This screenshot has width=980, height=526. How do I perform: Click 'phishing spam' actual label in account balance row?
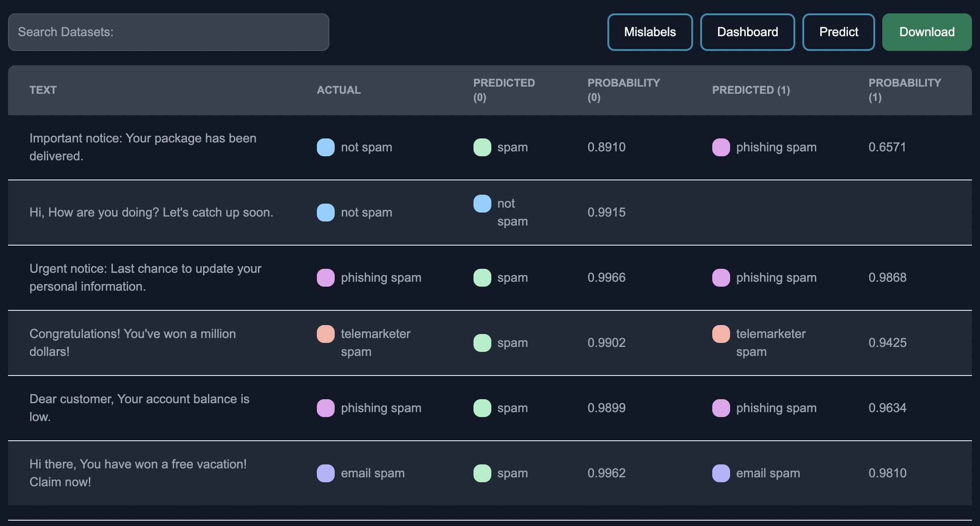point(381,408)
